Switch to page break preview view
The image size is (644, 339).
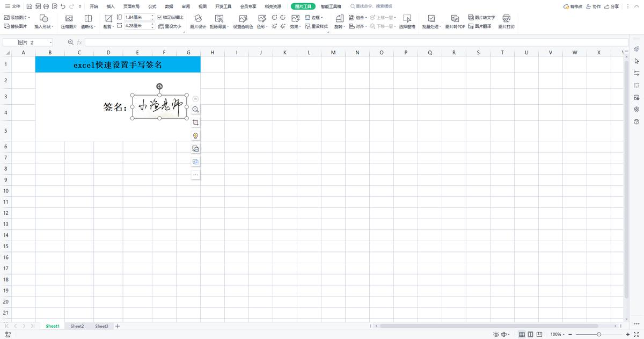[530, 334]
